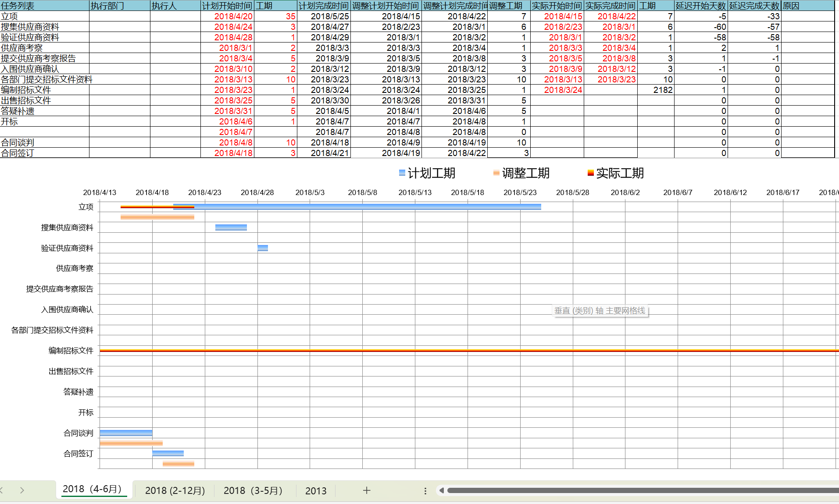The width and height of the screenshot is (839, 504).
Task: Click the 执行人 header cell
Action: pyautogui.click(x=175, y=6)
